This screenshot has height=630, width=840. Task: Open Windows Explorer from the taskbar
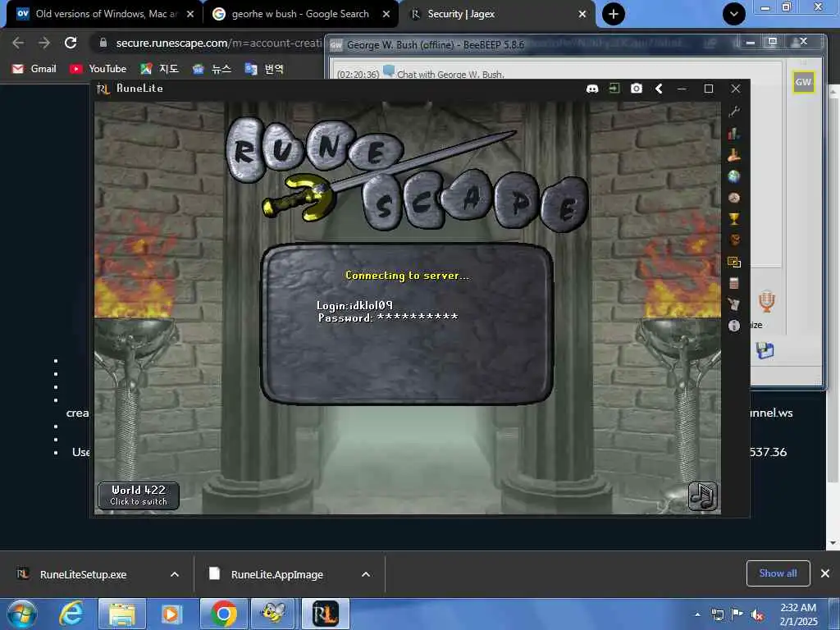pos(122,614)
